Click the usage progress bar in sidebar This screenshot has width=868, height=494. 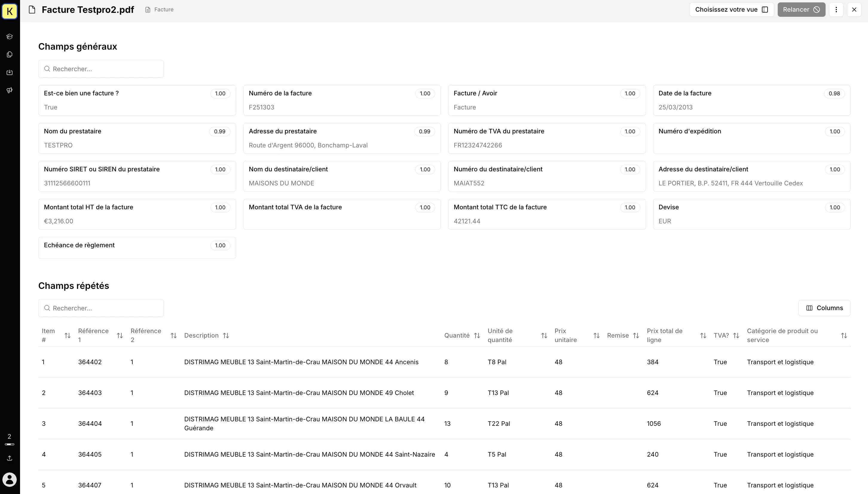10,444
